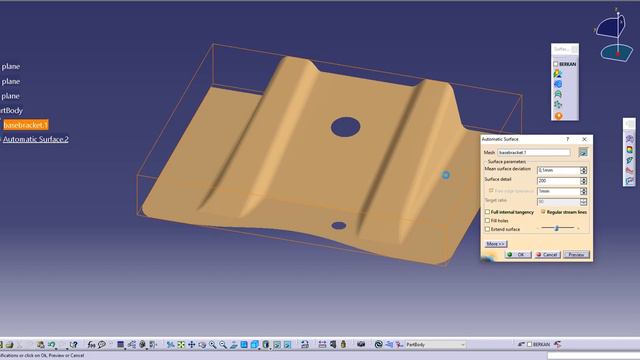Click the Swap visible space icon
640x360 pixels.
point(287,345)
